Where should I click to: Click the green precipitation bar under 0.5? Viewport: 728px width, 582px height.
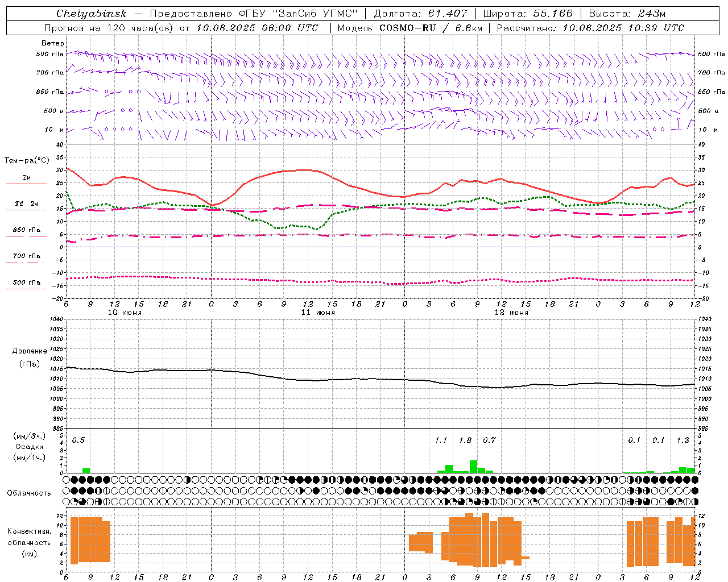coord(86,471)
